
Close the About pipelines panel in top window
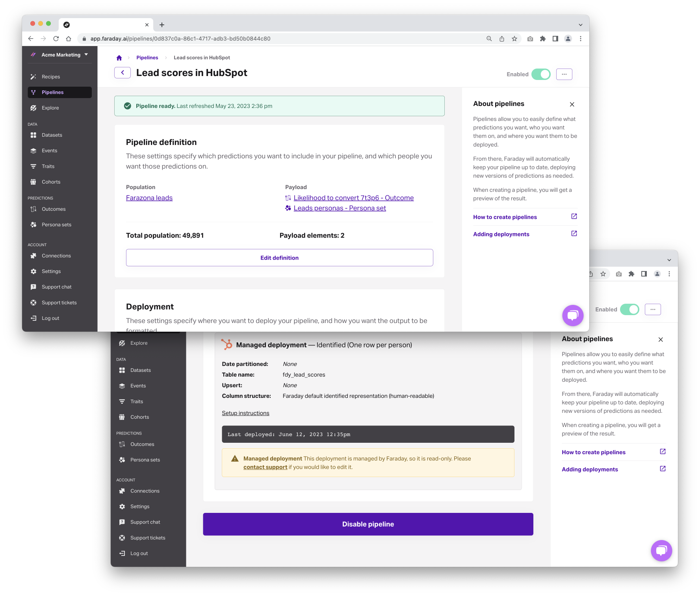click(572, 104)
